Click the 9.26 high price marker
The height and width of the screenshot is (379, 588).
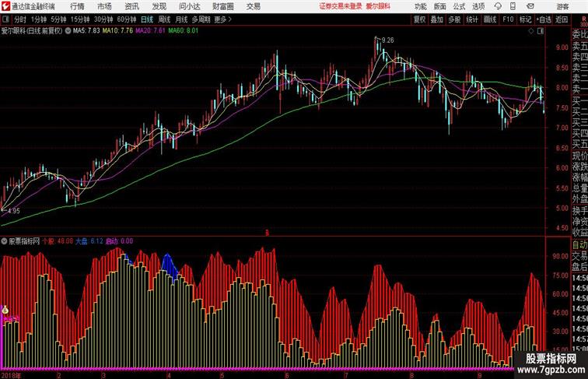click(388, 40)
